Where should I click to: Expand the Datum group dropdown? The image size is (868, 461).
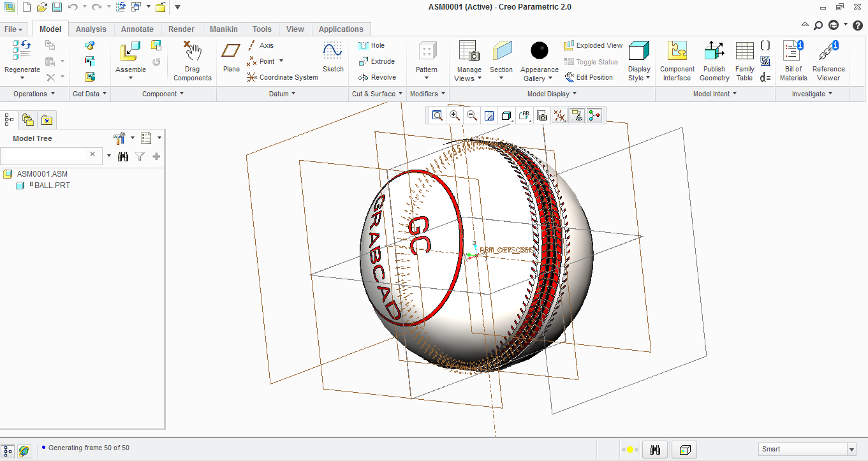click(283, 94)
